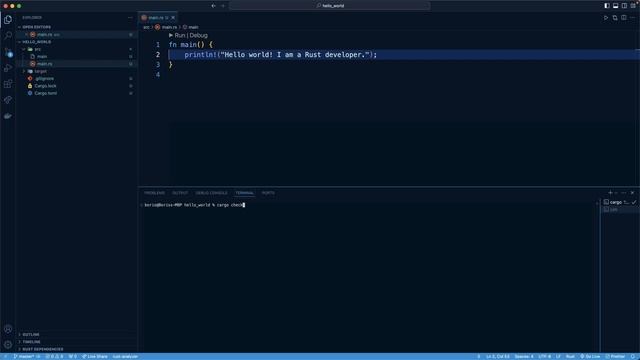Click the Open Changes icon in editor toolbar
This screenshot has width=640, height=360.
[x=615, y=18]
